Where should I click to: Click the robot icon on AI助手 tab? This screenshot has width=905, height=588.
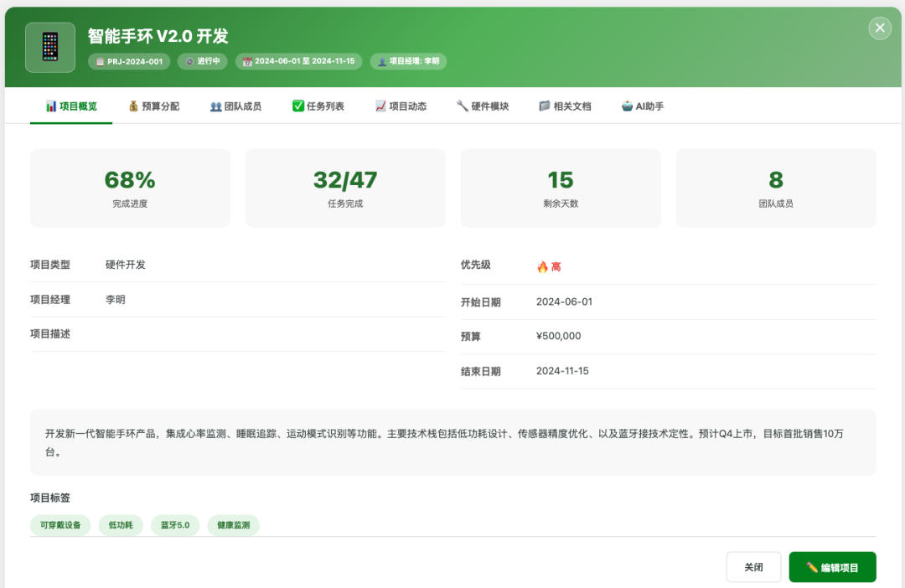point(627,106)
